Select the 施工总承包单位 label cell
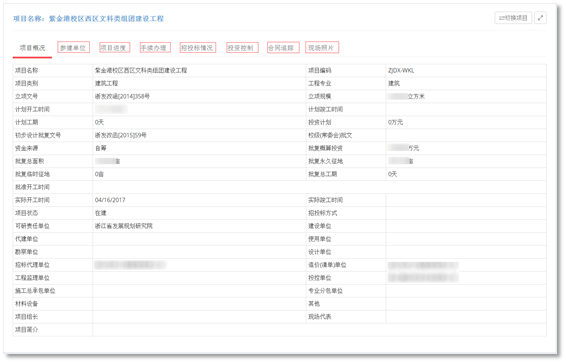 pyautogui.click(x=53, y=291)
